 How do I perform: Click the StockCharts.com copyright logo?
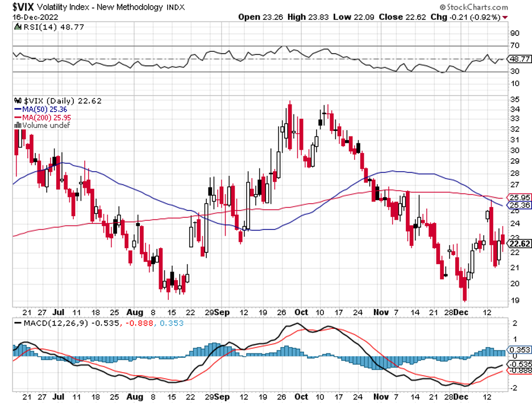pyautogui.click(x=473, y=7)
